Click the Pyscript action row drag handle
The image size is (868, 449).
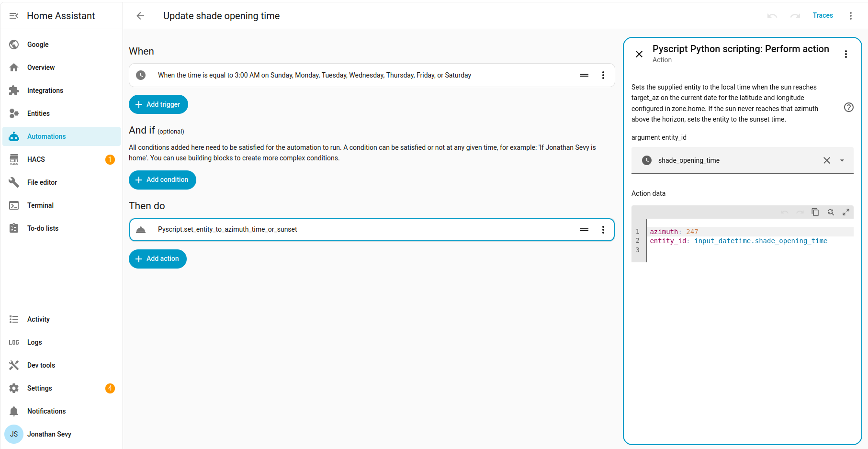(x=584, y=230)
